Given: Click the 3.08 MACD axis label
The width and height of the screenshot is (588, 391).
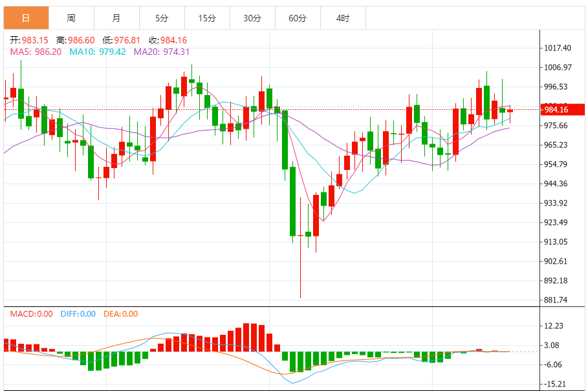Looking at the screenshot, I should [x=552, y=345].
